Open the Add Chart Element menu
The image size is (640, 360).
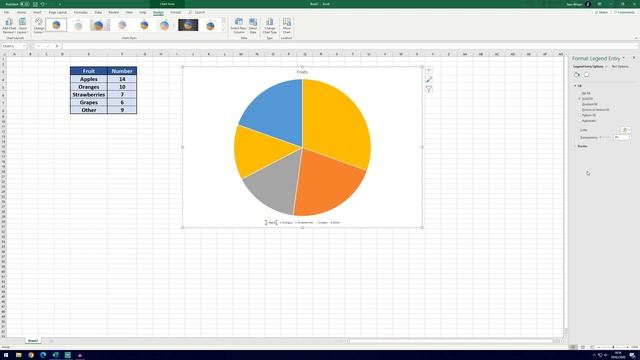coord(9,25)
